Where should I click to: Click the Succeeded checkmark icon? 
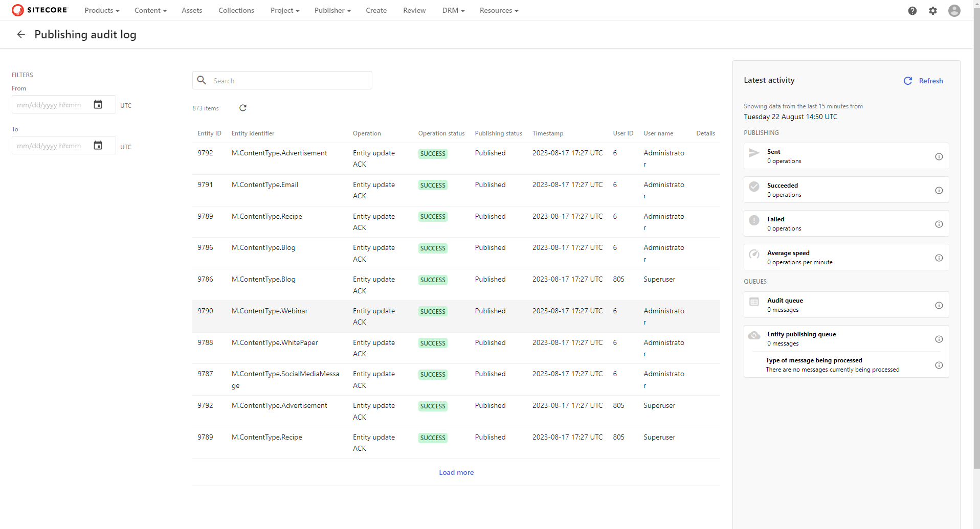pyautogui.click(x=754, y=186)
